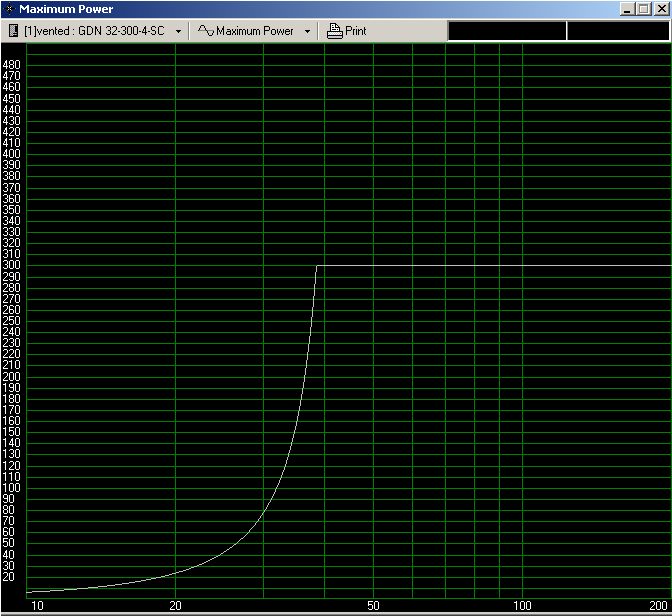Click the 100 label on horizontal axis
The height and width of the screenshot is (616, 672).
[x=522, y=606]
